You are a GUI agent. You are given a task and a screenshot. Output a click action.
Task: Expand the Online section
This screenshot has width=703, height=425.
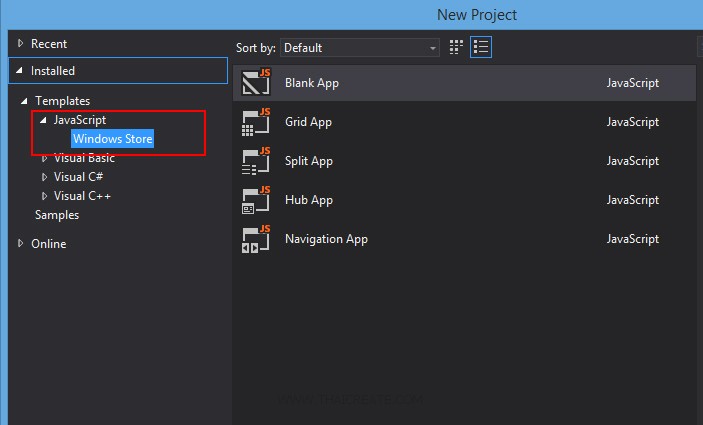(x=20, y=244)
